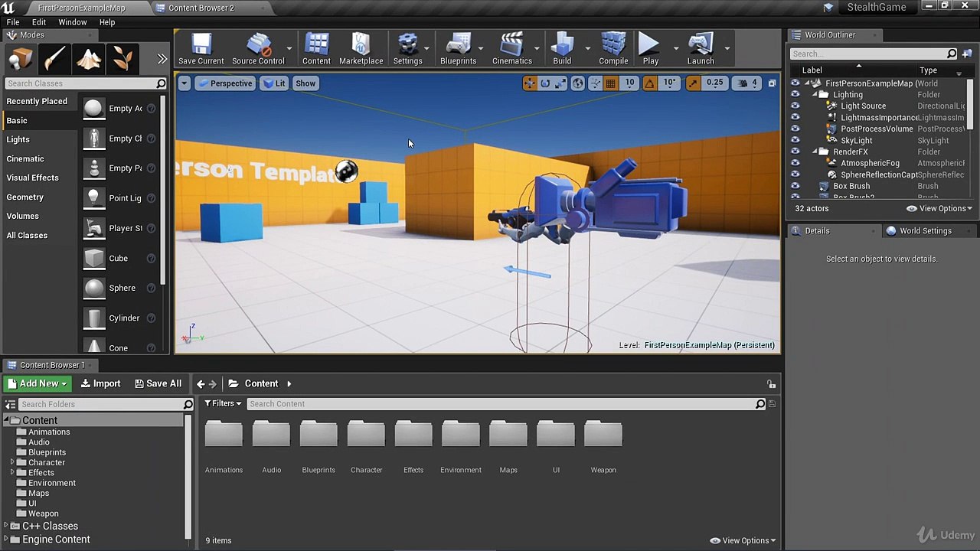Select scale gizmo tool in viewport

(560, 83)
